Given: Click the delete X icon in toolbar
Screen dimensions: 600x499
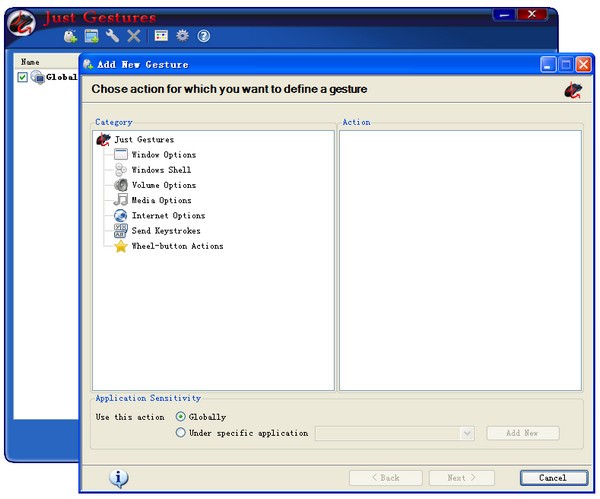Looking at the screenshot, I should (134, 36).
